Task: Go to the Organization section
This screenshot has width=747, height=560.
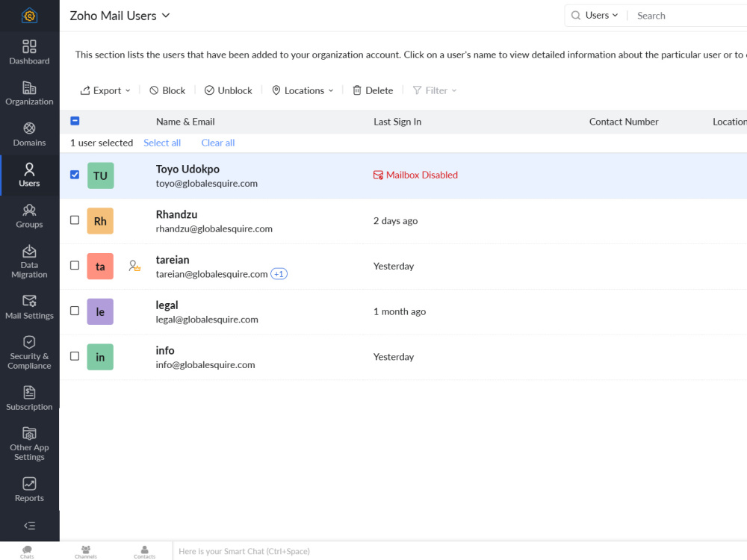Action: point(29,93)
